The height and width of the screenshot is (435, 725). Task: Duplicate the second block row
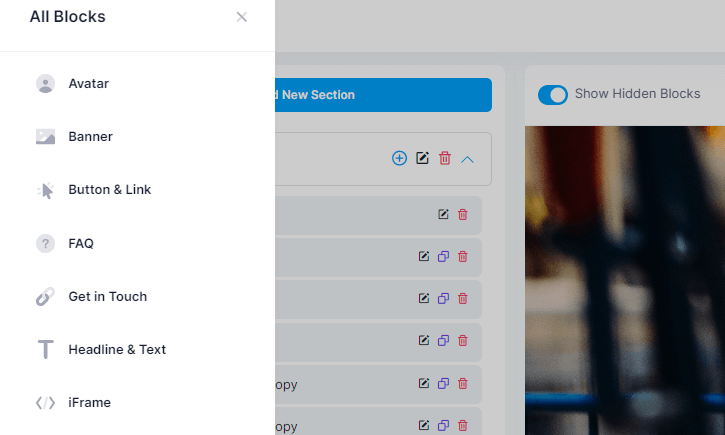443,257
